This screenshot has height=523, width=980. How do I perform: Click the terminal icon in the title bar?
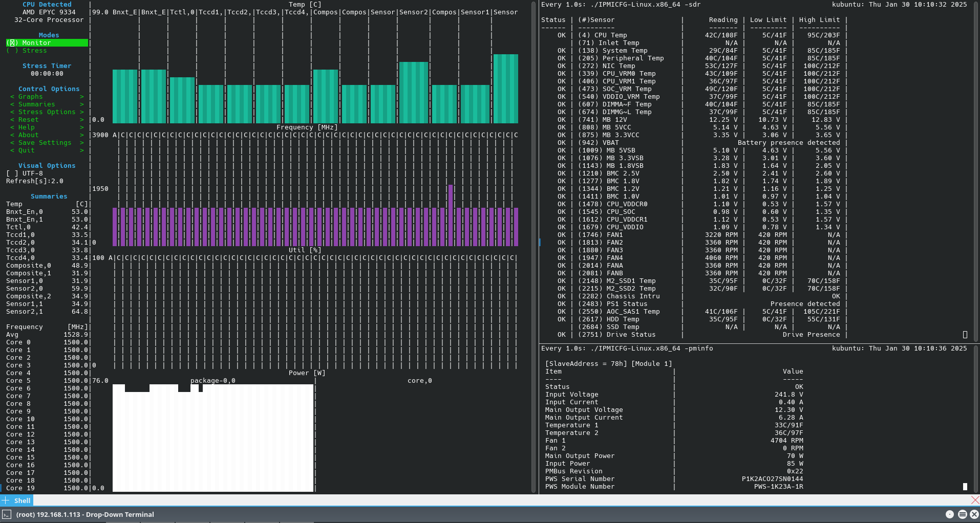click(7, 514)
